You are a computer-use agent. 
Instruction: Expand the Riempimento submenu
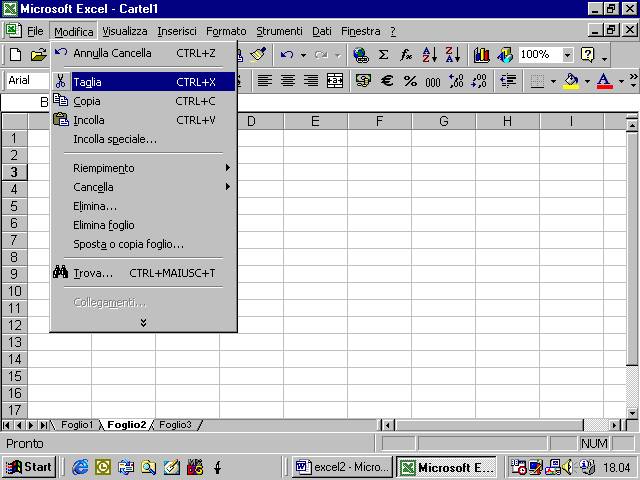(x=143, y=168)
